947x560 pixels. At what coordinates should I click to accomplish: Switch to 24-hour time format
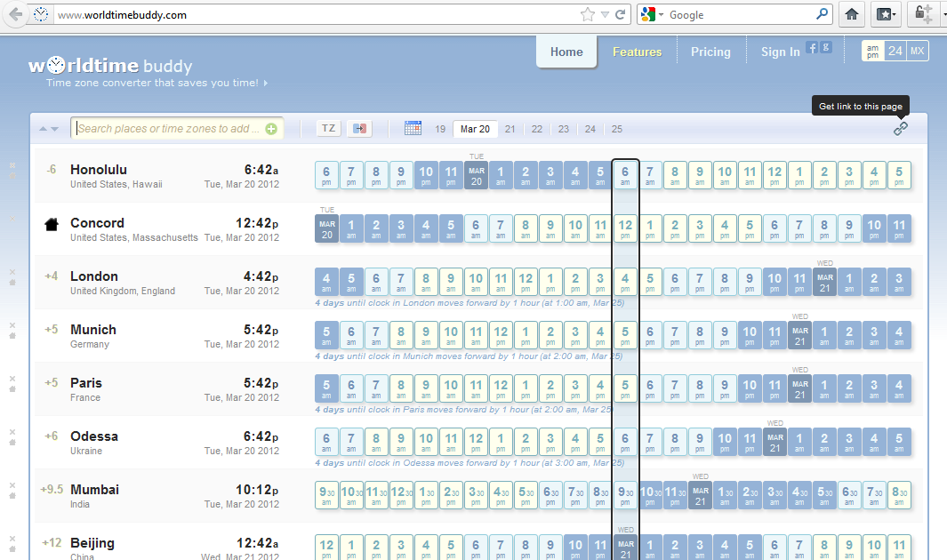pyautogui.click(x=895, y=52)
